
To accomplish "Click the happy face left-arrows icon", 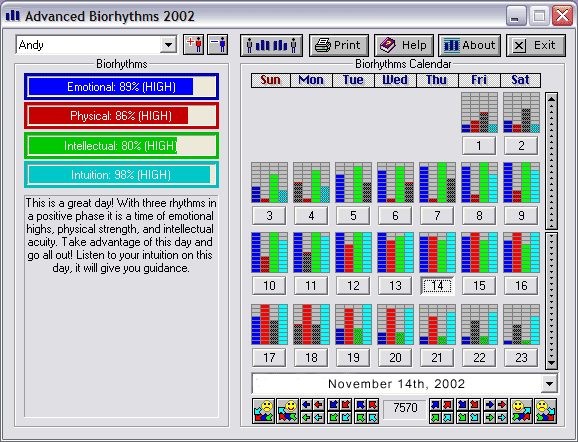I will click(288, 411).
